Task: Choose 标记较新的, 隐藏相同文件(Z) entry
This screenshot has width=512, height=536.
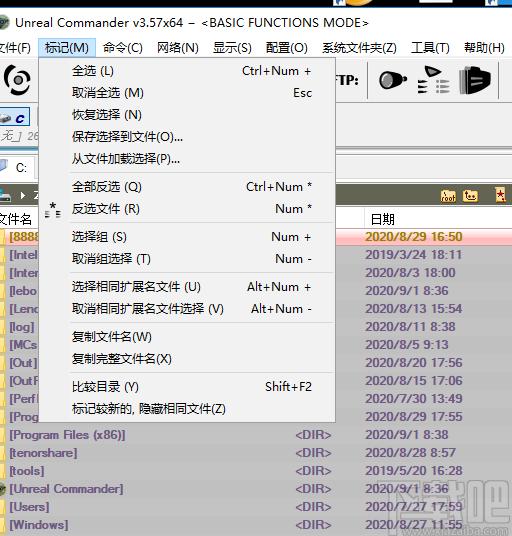Action: coord(187,409)
